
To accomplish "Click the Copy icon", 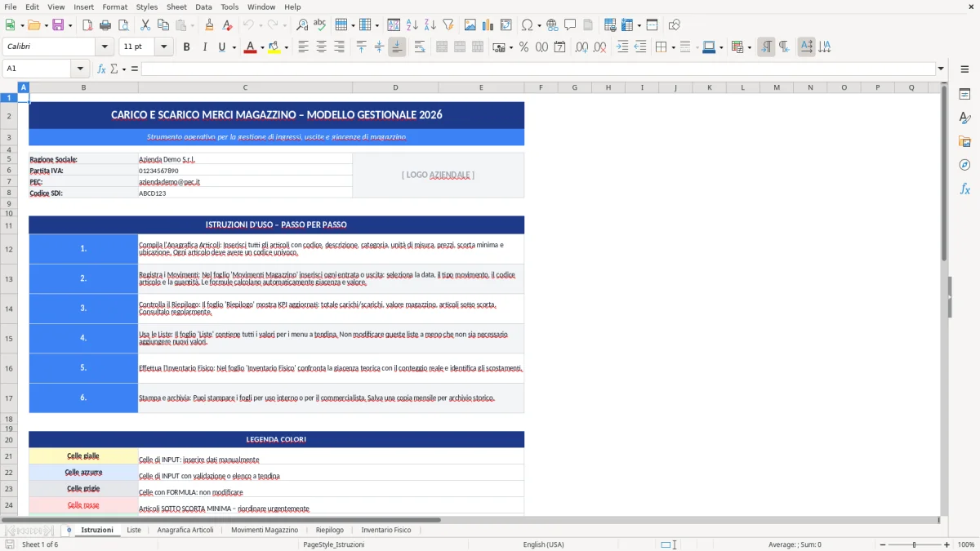I will (162, 25).
